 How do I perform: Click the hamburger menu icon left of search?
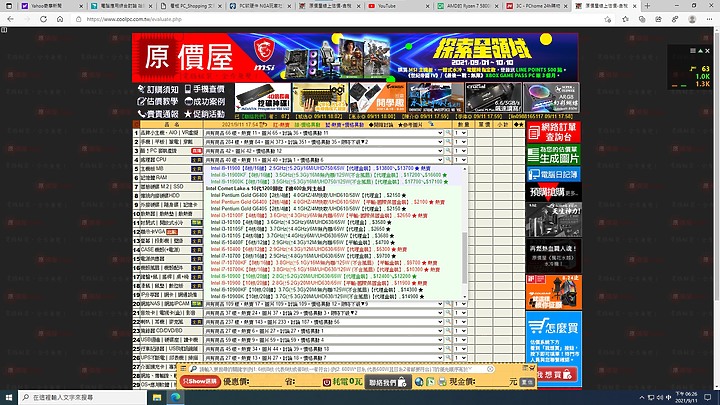coord(183,369)
